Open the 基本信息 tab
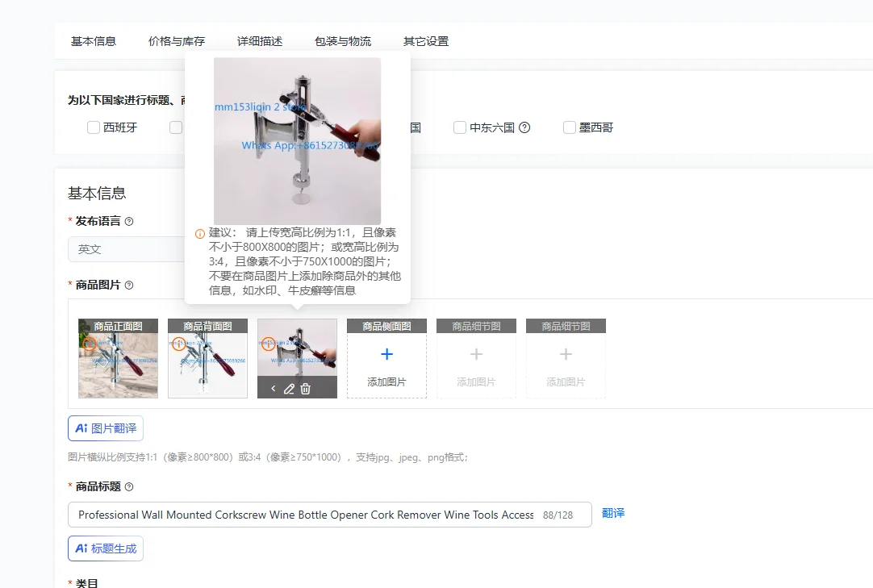 94,41
